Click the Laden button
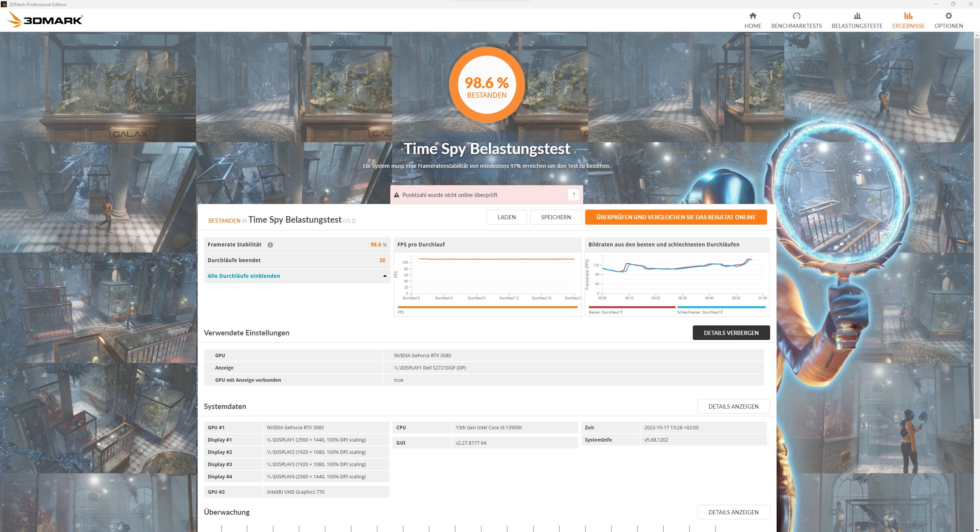The width and height of the screenshot is (980, 532). pyautogui.click(x=506, y=217)
